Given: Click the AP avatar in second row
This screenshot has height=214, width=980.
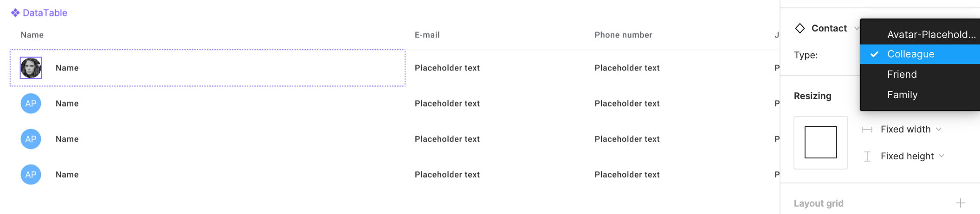Looking at the screenshot, I should (x=31, y=103).
